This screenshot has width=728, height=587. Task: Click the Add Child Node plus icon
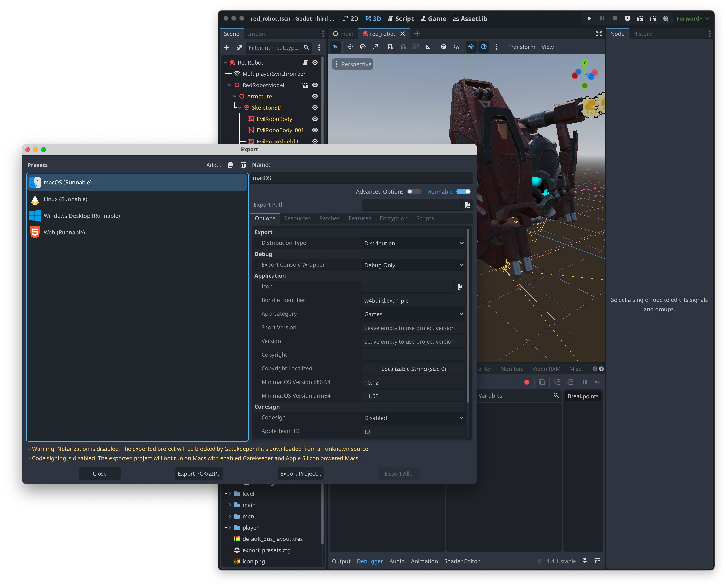[x=227, y=48]
